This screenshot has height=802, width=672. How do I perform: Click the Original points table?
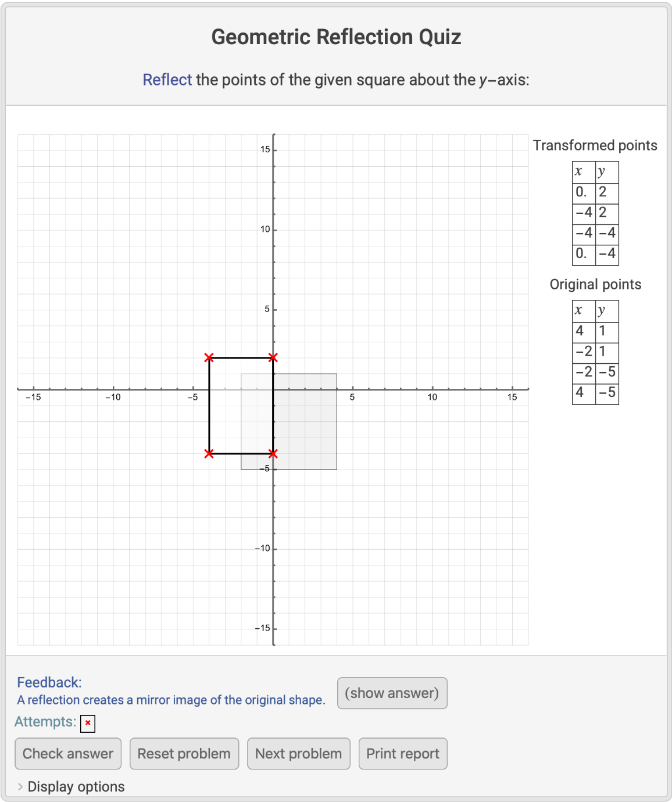pyautogui.click(x=595, y=352)
